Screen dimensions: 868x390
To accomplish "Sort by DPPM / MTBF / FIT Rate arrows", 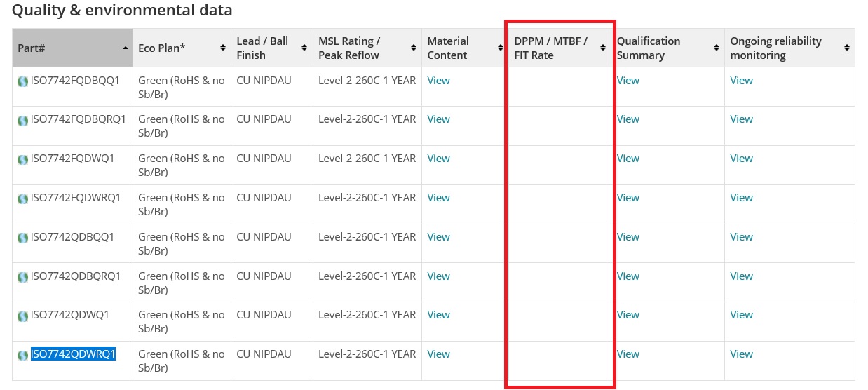I will pos(603,48).
